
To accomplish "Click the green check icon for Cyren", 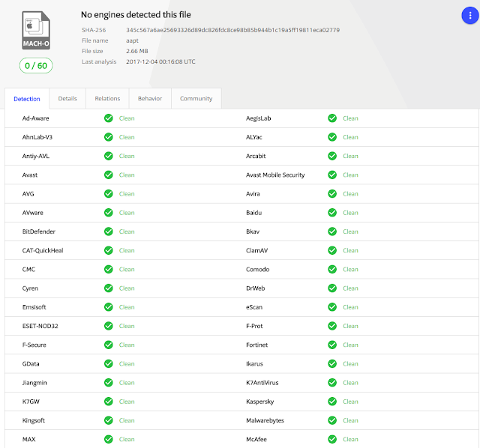I will (108, 288).
